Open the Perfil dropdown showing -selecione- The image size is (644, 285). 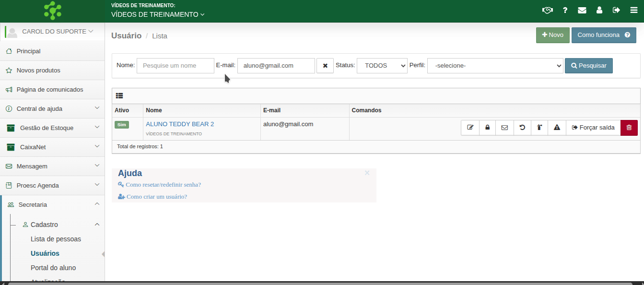(495, 66)
